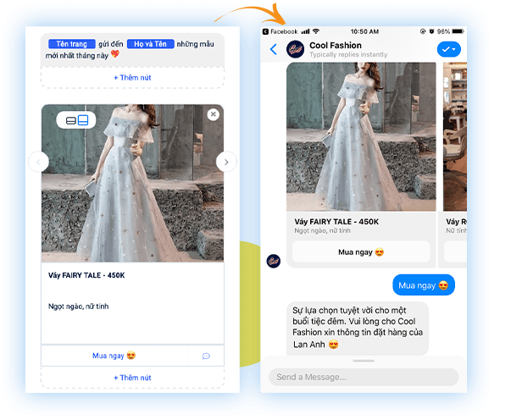Add a button under the Fairy Tale card

point(132,378)
